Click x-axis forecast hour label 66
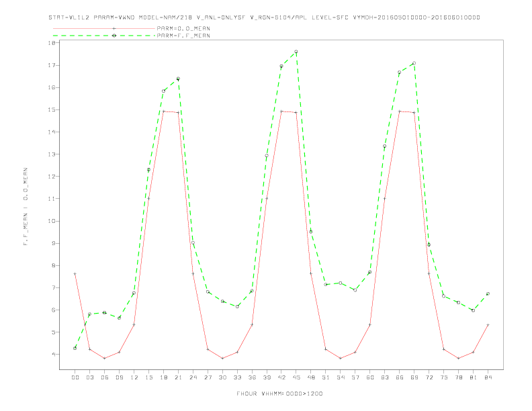532x411 pixels. point(400,377)
